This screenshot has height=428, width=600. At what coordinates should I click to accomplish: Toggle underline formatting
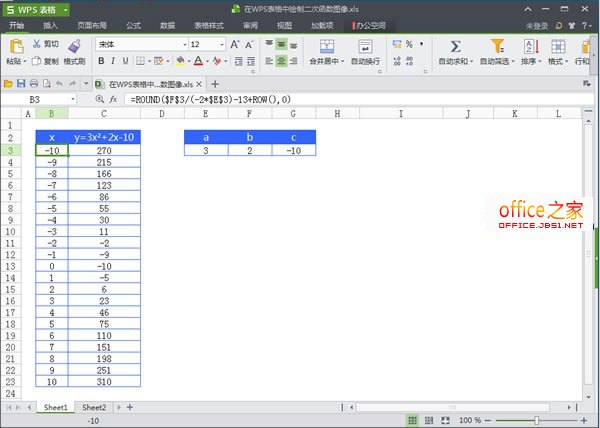127,61
